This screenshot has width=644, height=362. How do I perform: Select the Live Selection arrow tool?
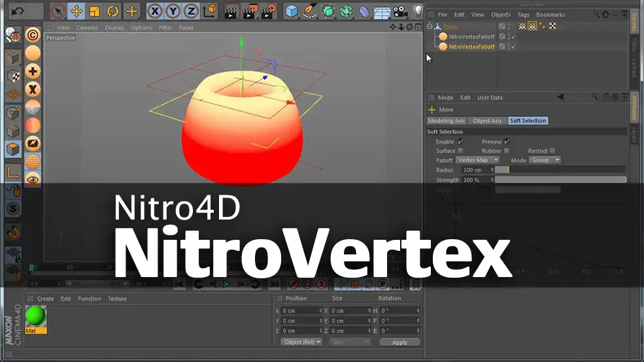58,11
